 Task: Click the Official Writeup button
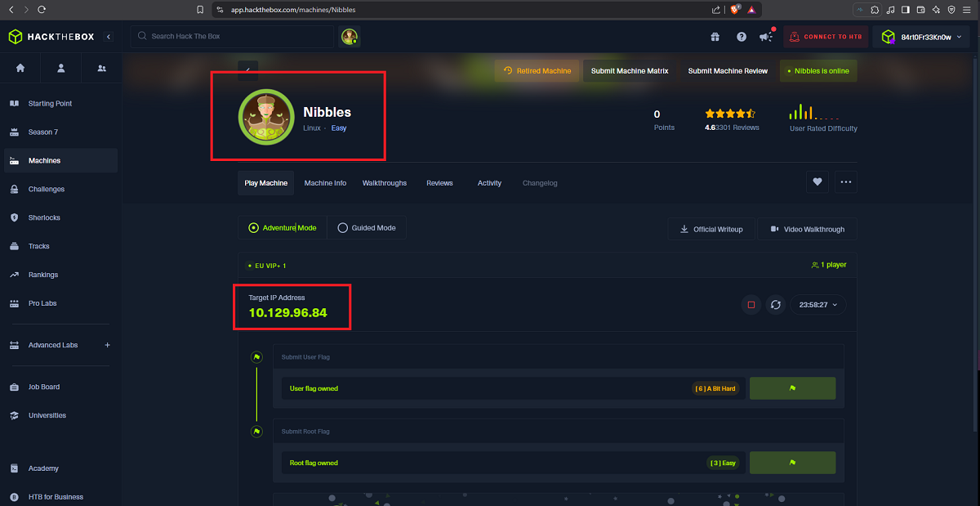tap(711, 229)
